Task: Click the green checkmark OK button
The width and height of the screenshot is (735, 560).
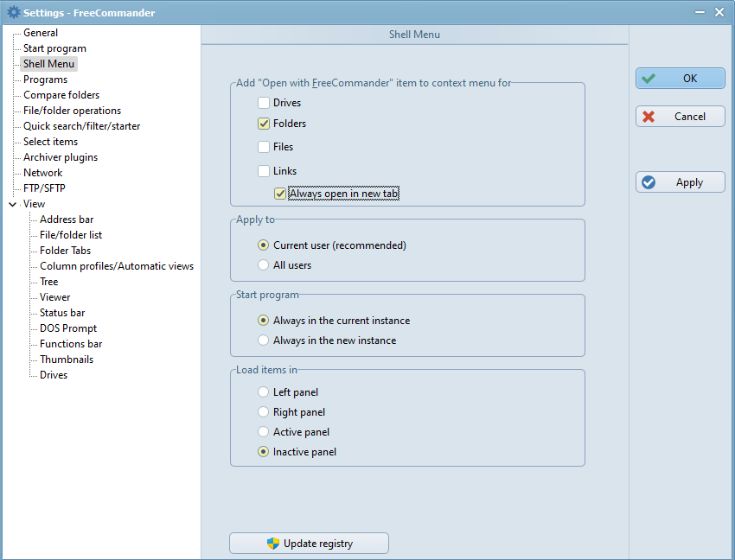Action: 680,79
